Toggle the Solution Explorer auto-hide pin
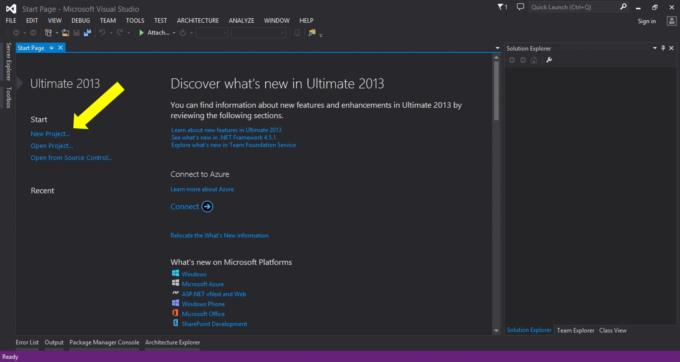This screenshot has width=680, height=362. point(663,48)
